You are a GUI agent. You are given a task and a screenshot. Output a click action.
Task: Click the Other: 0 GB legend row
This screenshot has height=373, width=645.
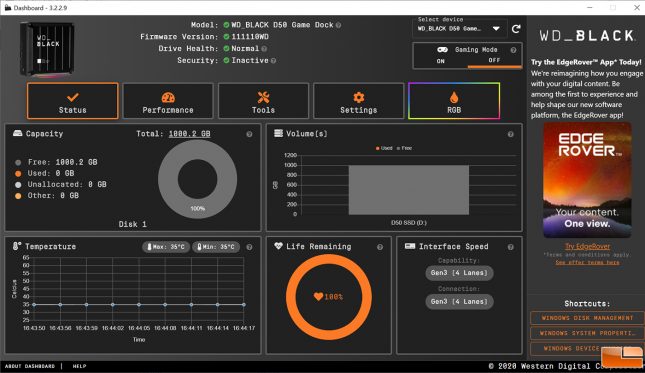[x=47, y=196]
